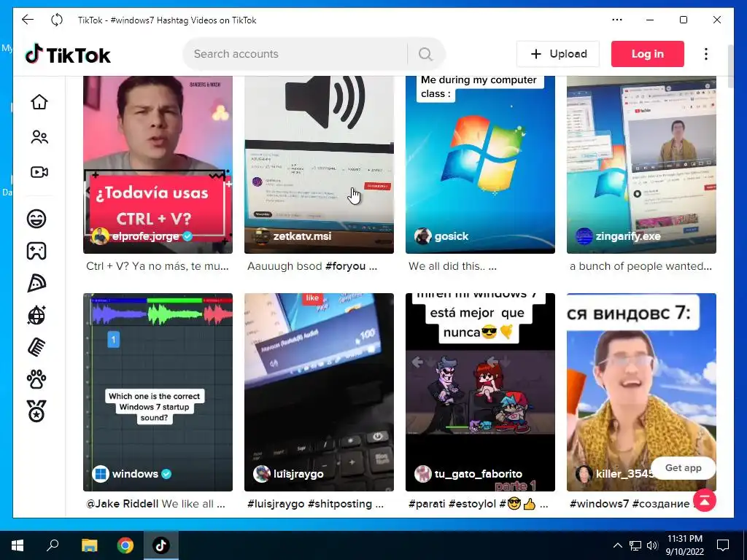Click the username zetkatv.msi
This screenshot has width=747, height=560.
302,236
